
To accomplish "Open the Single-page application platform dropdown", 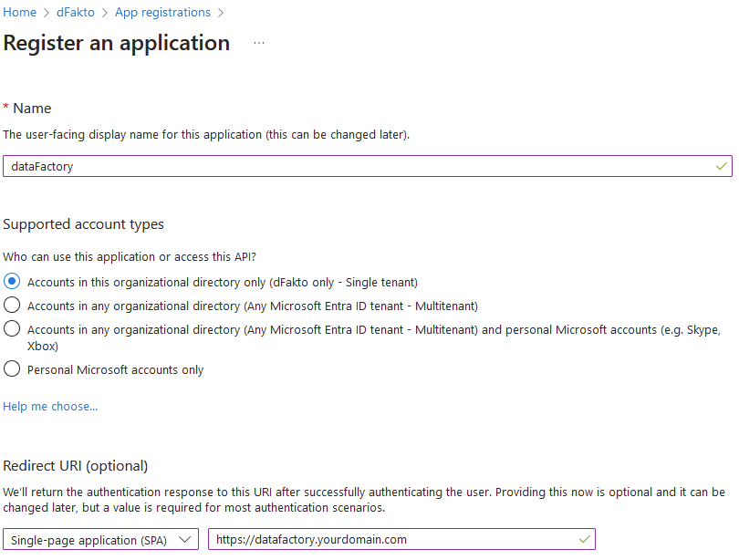I will (x=100, y=539).
